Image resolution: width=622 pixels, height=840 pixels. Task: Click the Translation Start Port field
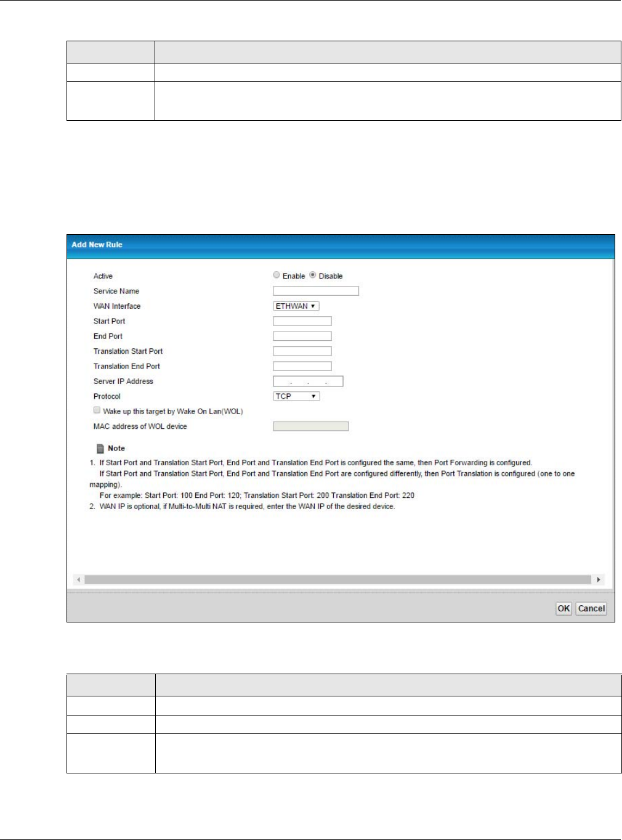coord(302,351)
